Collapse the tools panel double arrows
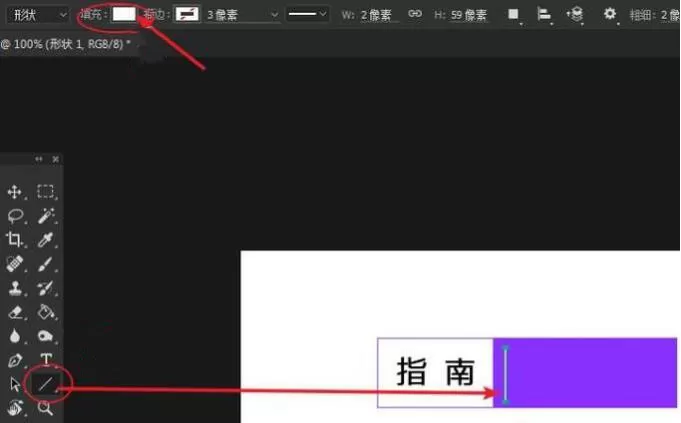 coord(39,159)
